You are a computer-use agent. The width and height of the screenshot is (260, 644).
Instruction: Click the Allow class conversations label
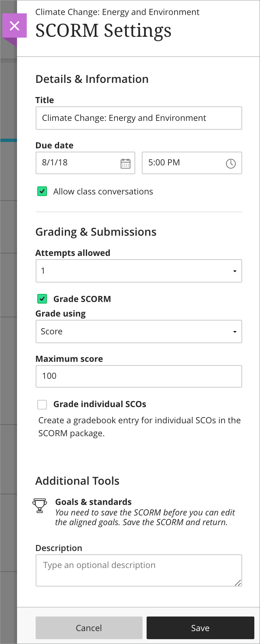click(103, 192)
